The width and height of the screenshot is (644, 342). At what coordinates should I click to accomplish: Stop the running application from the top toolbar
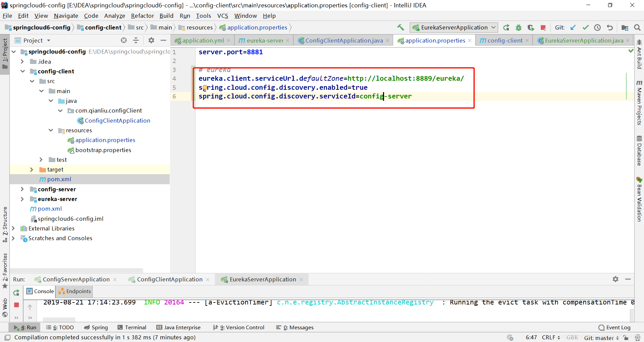point(543,27)
